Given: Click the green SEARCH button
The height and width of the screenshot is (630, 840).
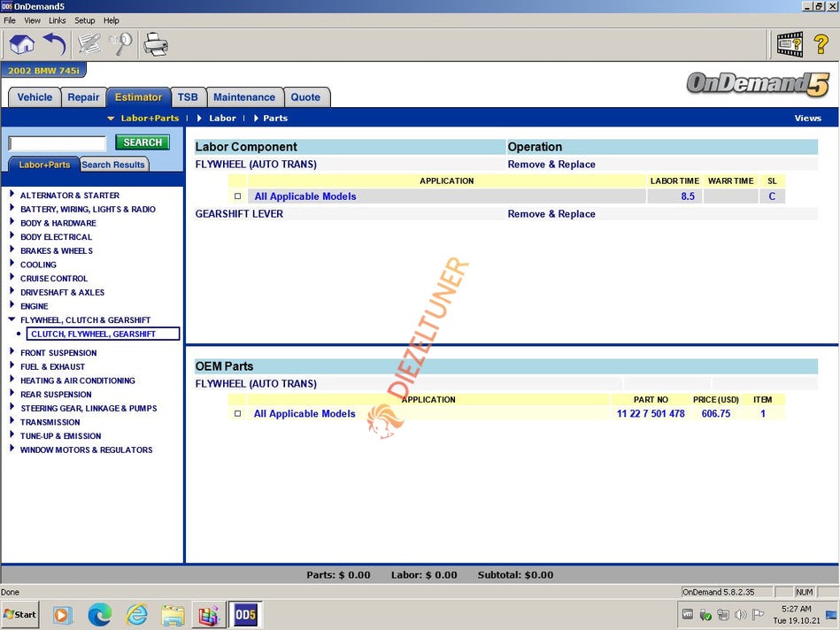Looking at the screenshot, I should pos(143,142).
